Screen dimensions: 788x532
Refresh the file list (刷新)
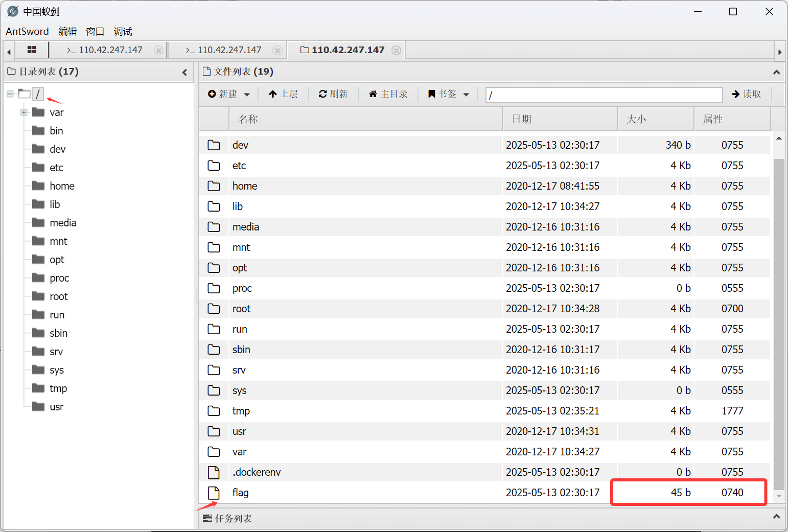[x=333, y=94]
